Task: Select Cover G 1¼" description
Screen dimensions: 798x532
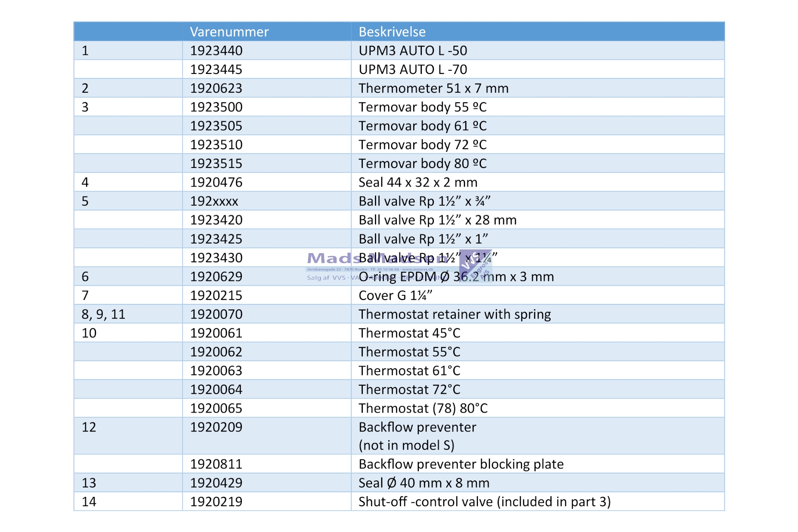Action: [x=395, y=296]
